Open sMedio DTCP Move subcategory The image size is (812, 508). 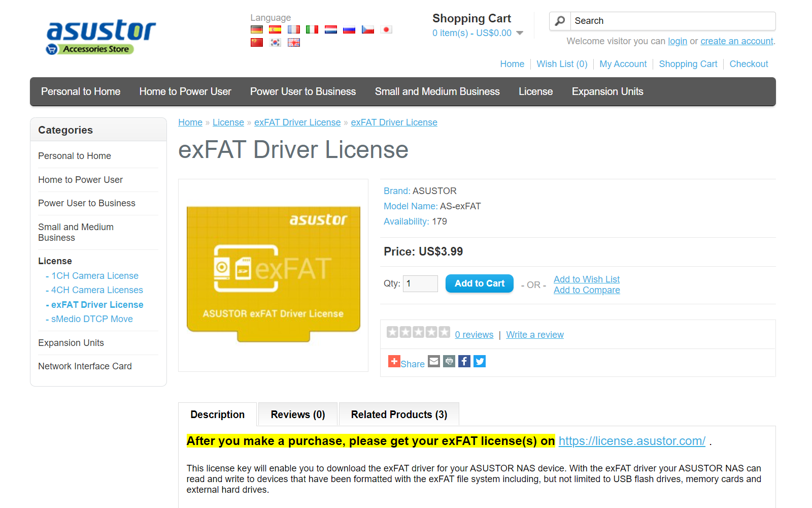point(92,319)
